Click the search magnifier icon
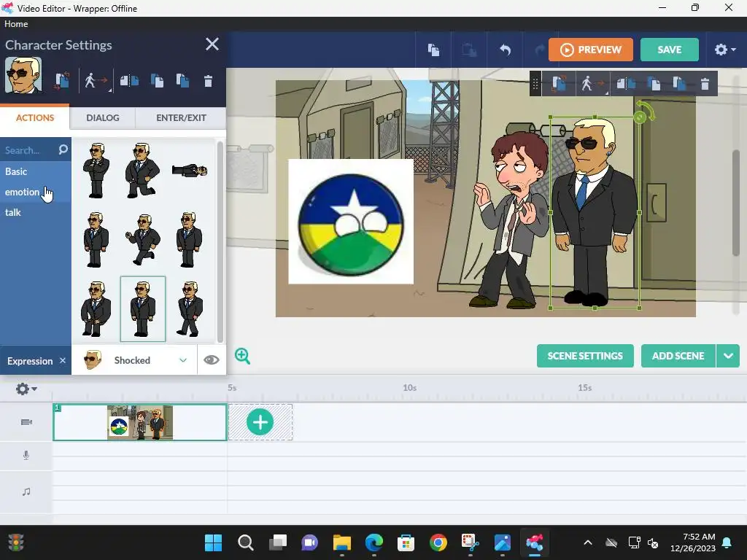747x560 pixels. (x=63, y=150)
